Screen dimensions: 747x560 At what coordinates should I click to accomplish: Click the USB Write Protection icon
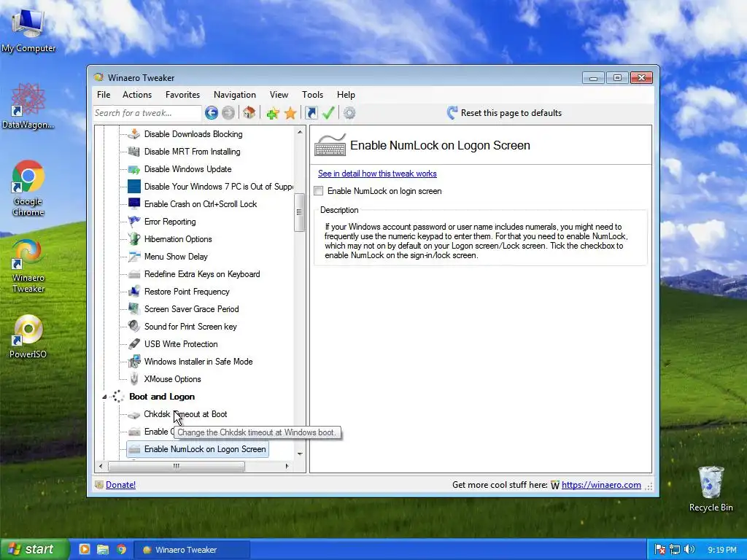134,344
